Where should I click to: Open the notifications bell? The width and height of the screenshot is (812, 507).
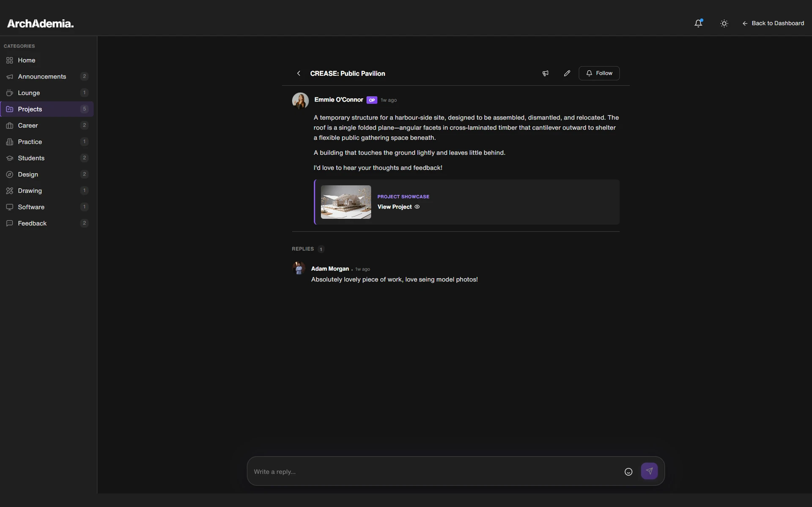point(698,23)
